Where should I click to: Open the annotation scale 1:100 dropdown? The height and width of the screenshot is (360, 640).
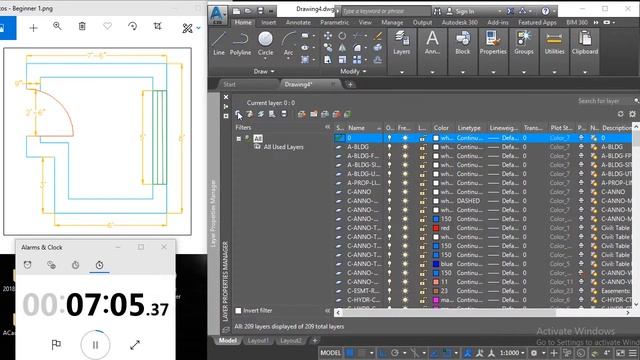[513, 353]
